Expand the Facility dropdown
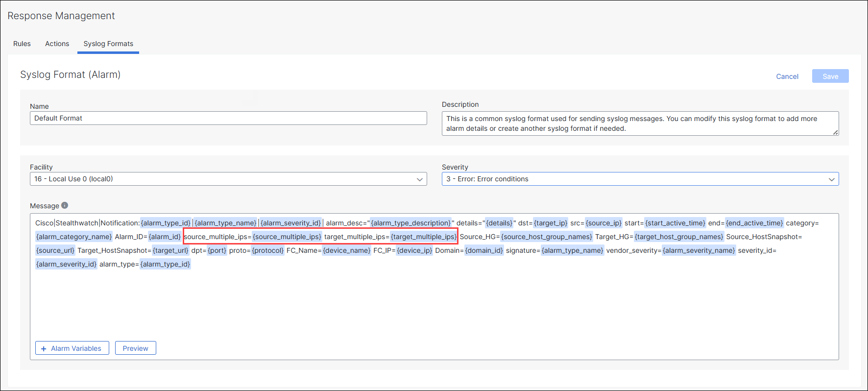The width and height of the screenshot is (868, 391). pos(228,179)
